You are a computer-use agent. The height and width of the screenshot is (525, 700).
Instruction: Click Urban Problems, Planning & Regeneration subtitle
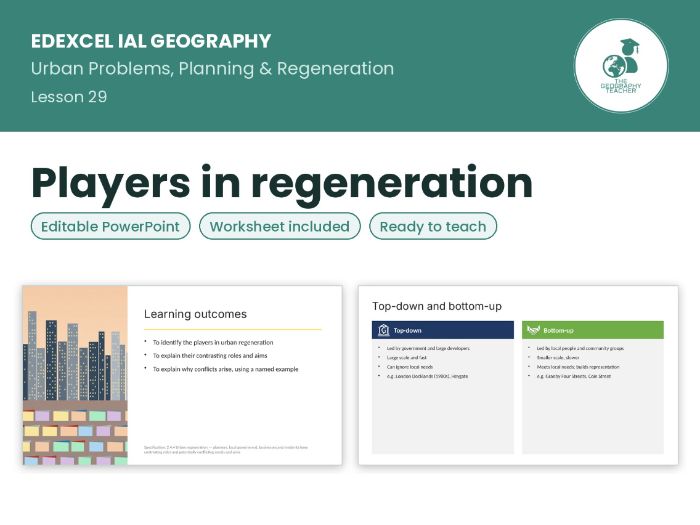212,69
